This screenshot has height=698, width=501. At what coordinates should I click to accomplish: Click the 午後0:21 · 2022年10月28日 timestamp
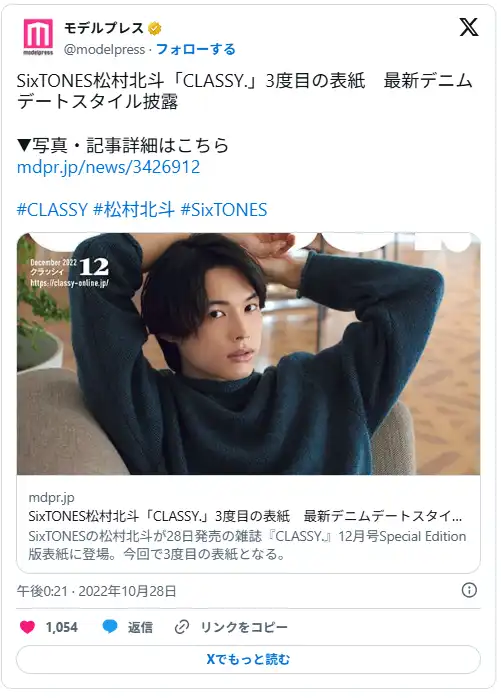tap(97, 591)
